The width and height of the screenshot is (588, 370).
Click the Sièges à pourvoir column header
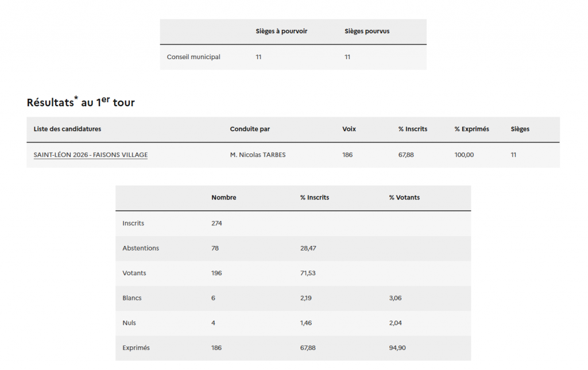click(x=281, y=31)
